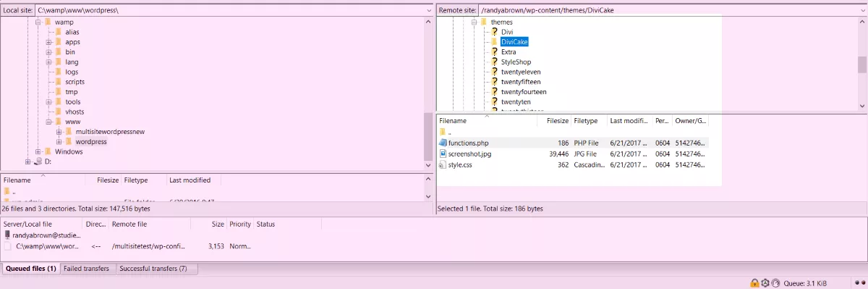Sort remote files by Last modified column
This screenshot has width=868, height=289.
[630, 121]
